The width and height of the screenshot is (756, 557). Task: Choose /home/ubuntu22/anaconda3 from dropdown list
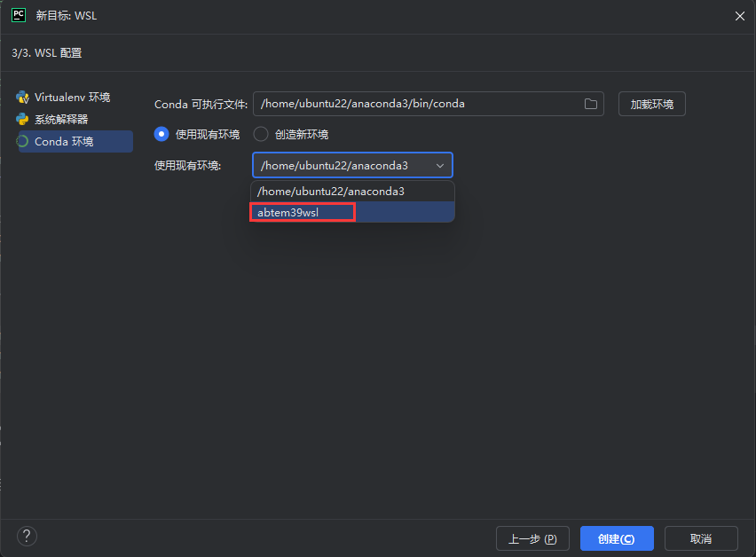352,192
